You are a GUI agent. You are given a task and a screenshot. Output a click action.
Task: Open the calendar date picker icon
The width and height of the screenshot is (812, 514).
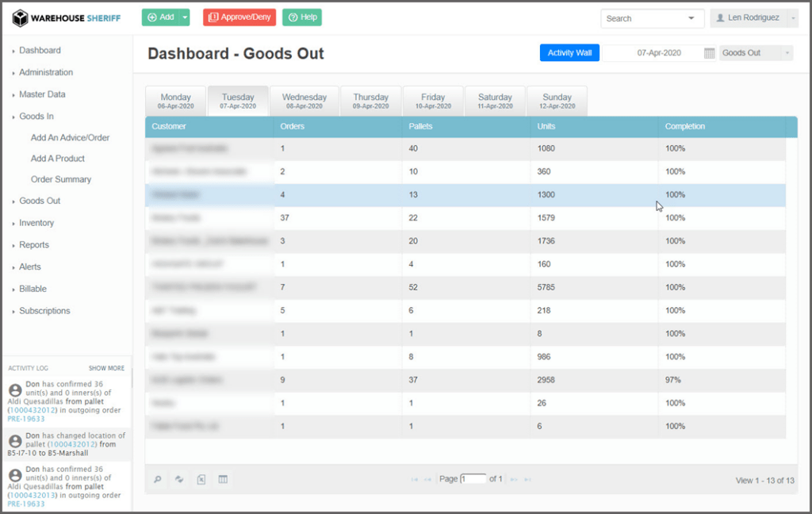tap(709, 53)
